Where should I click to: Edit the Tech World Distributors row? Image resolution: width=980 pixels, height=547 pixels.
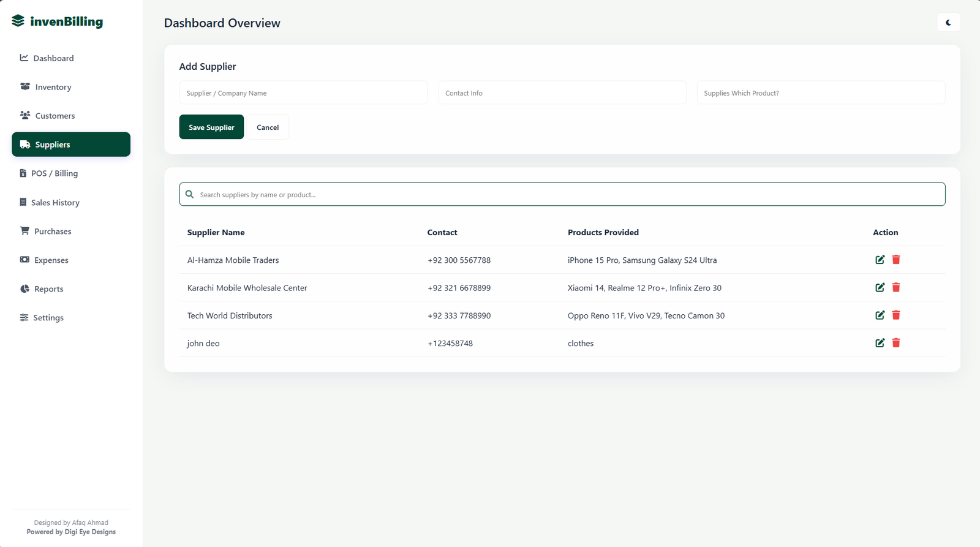(x=880, y=315)
